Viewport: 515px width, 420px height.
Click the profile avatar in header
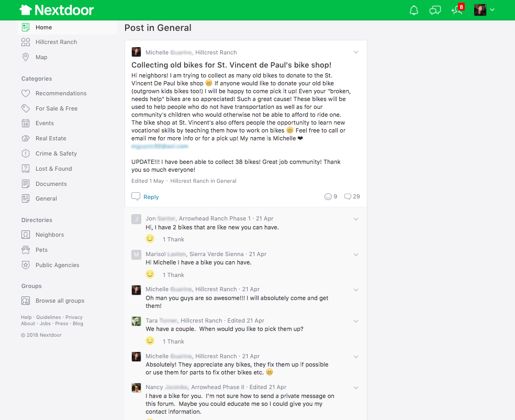480,10
